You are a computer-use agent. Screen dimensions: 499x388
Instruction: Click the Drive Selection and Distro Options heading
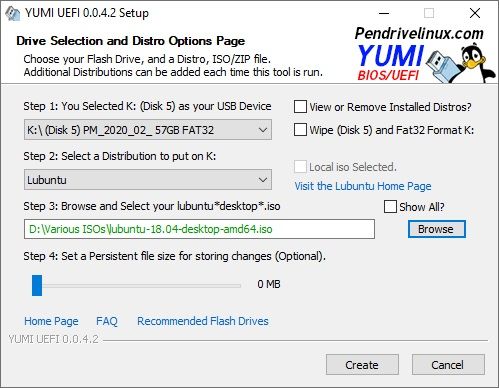[x=130, y=41]
